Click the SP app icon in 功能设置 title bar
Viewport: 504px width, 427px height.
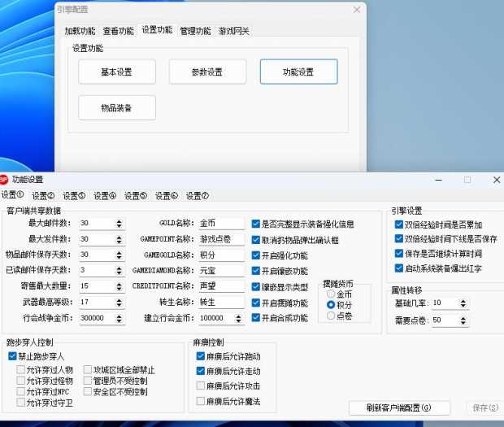click(4, 179)
